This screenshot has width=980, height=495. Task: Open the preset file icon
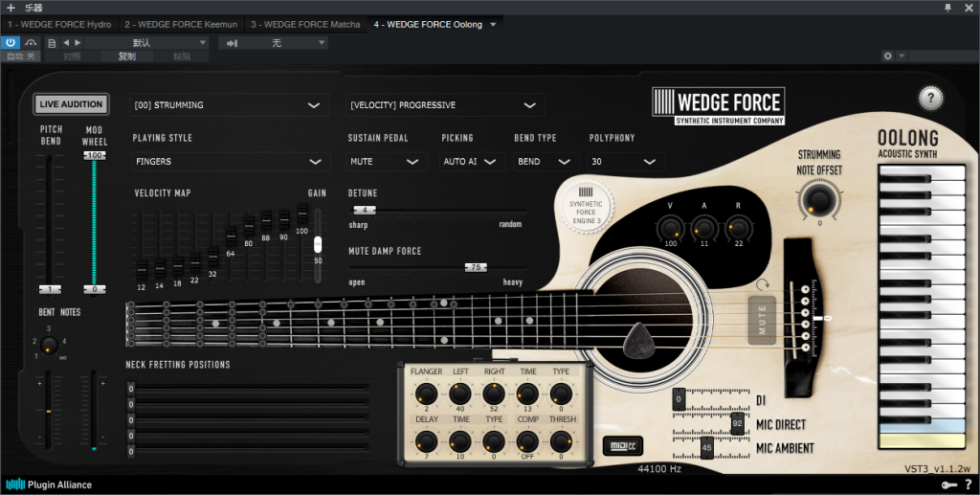tap(52, 43)
